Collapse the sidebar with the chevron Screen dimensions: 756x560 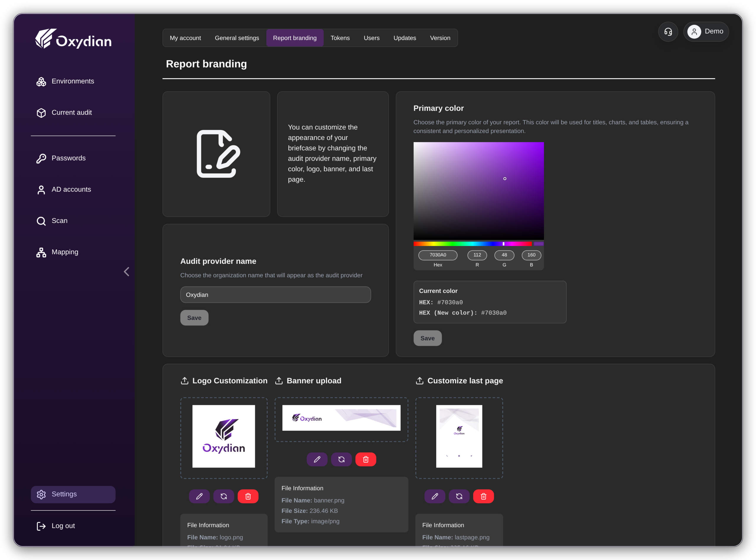point(126,271)
